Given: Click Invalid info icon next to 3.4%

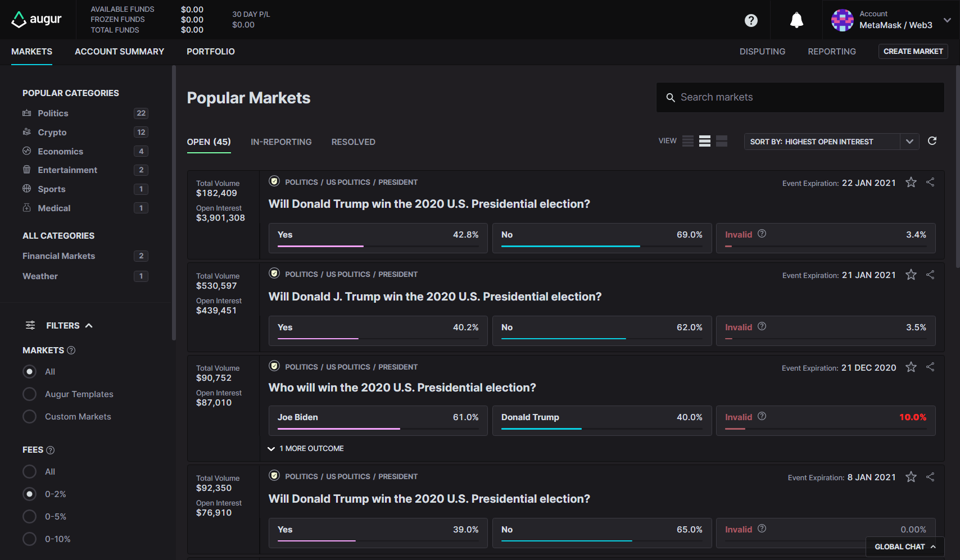Looking at the screenshot, I should [762, 234].
